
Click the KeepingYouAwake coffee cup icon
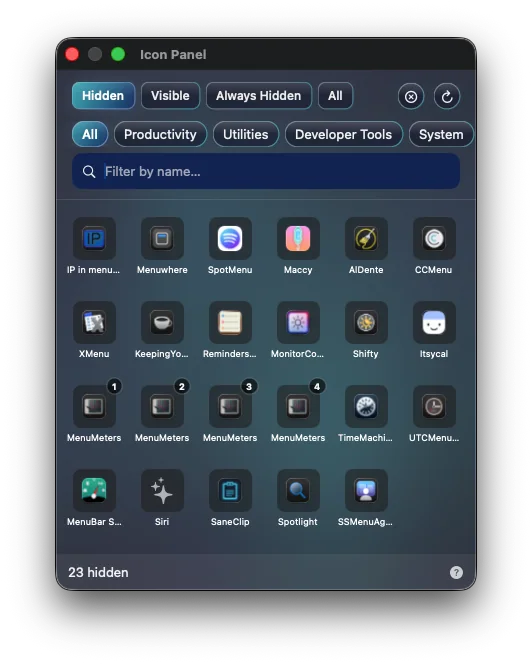[x=162, y=322]
